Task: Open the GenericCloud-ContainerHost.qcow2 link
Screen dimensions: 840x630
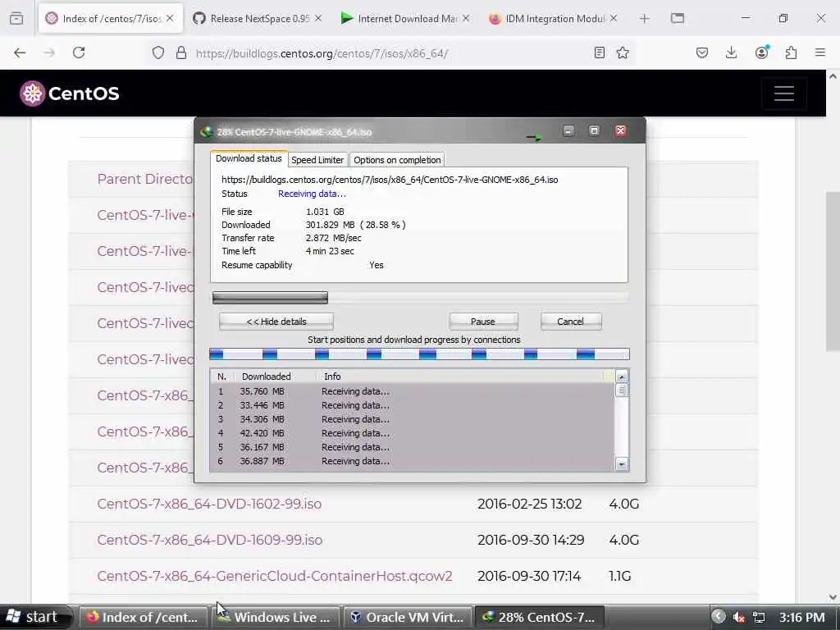Action: point(275,576)
